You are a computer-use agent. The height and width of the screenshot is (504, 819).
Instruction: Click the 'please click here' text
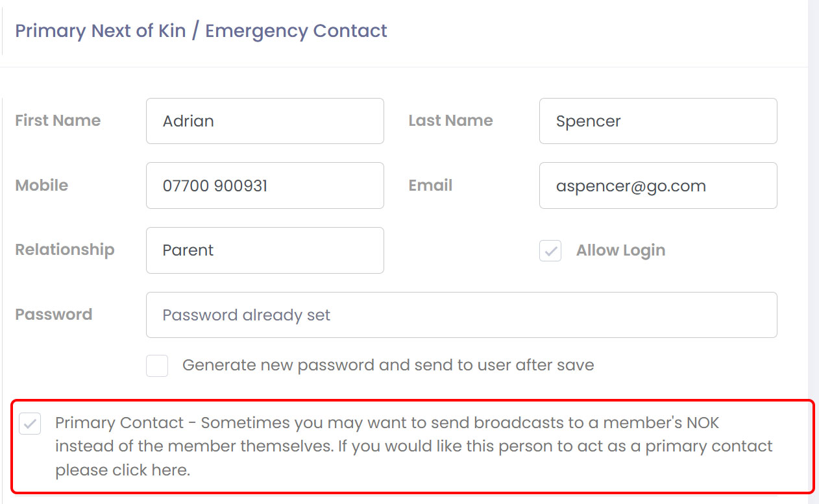point(123,471)
